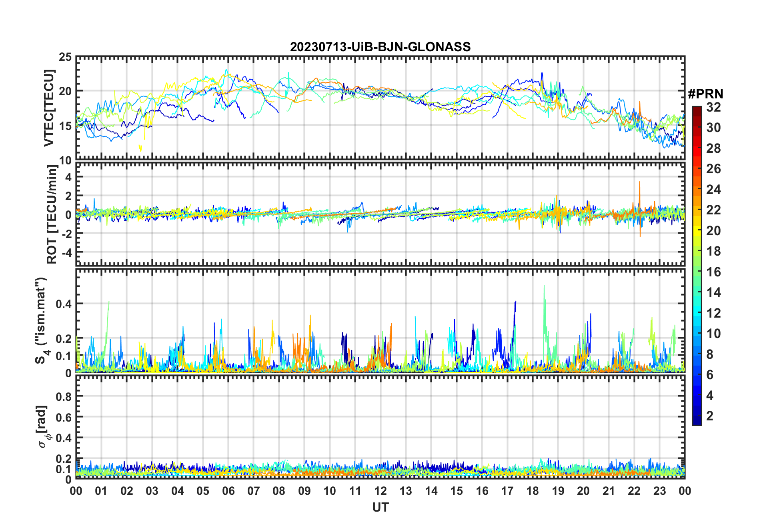The image size is (761, 532).
Task: Select ROT panel y-axis tick -4
Action: (66, 252)
